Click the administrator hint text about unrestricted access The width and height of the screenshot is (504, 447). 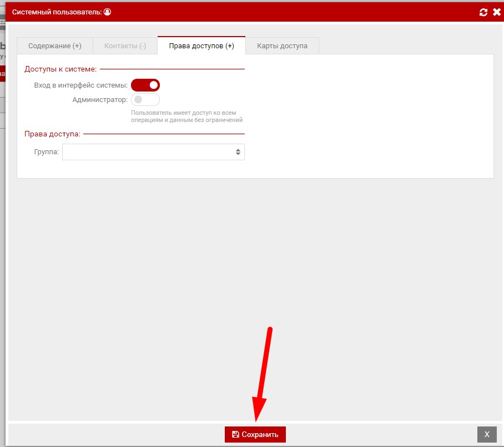point(187,116)
